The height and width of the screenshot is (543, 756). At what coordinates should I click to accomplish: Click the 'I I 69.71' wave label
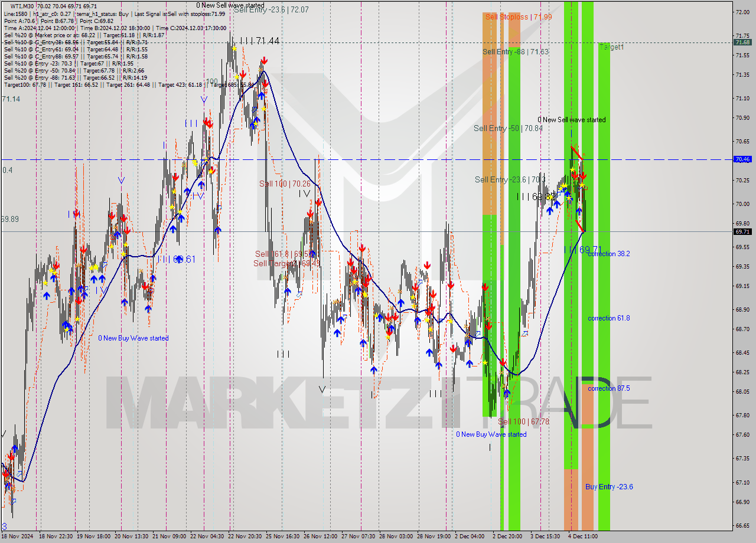pos(583,250)
